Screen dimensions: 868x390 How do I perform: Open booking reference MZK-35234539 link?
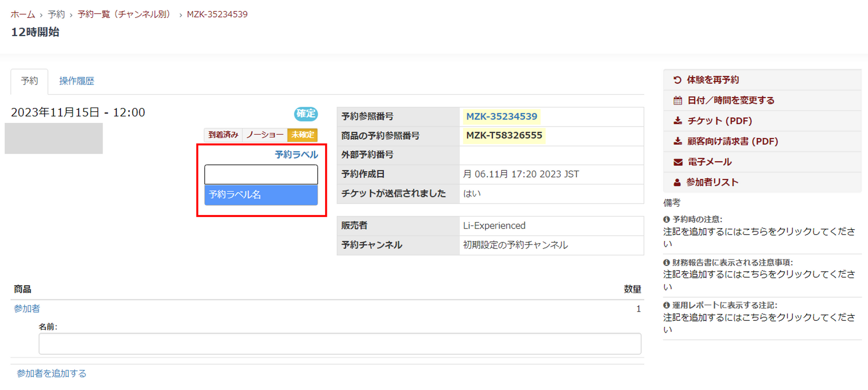(501, 117)
